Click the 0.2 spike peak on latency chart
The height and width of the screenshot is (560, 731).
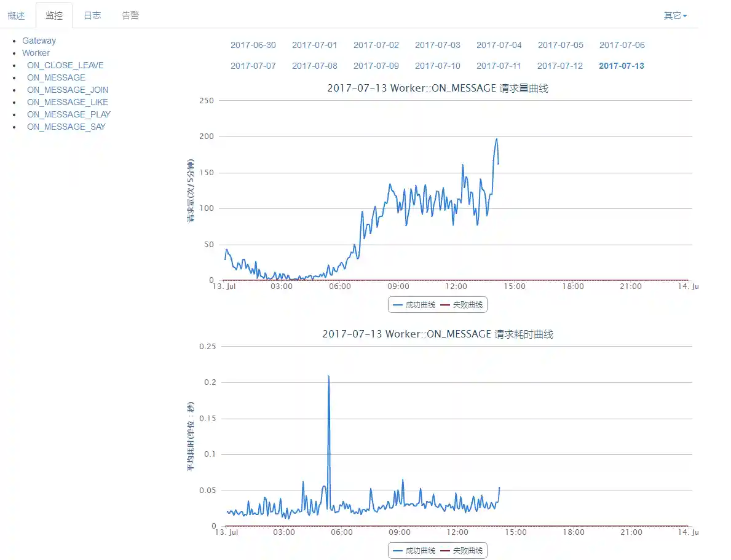point(329,376)
